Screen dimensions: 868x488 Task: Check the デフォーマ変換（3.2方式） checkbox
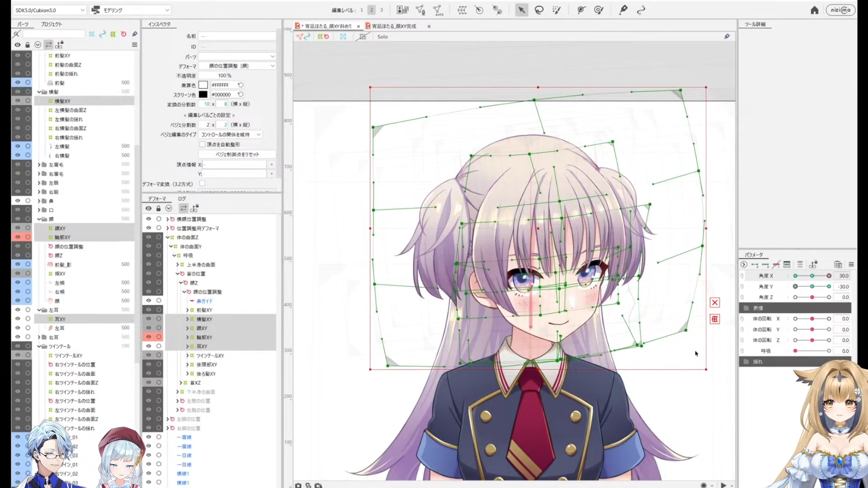(x=202, y=183)
